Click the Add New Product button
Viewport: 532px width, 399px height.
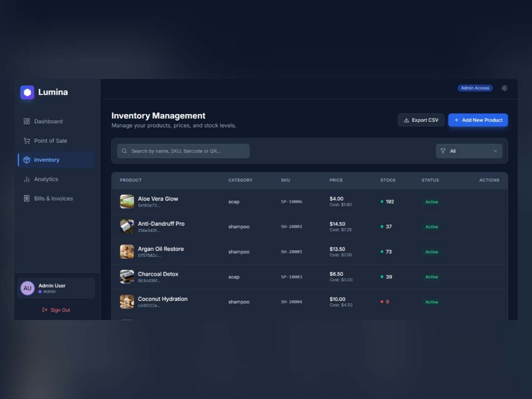point(478,120)
